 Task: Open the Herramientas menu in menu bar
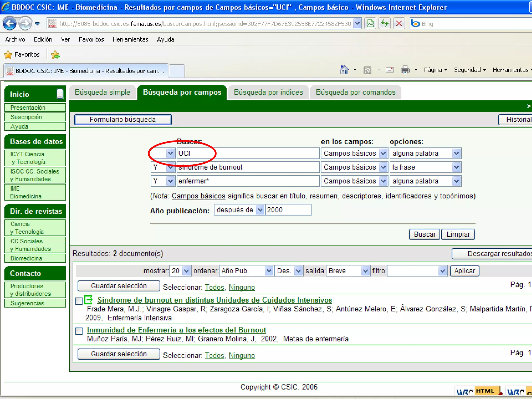130,39
